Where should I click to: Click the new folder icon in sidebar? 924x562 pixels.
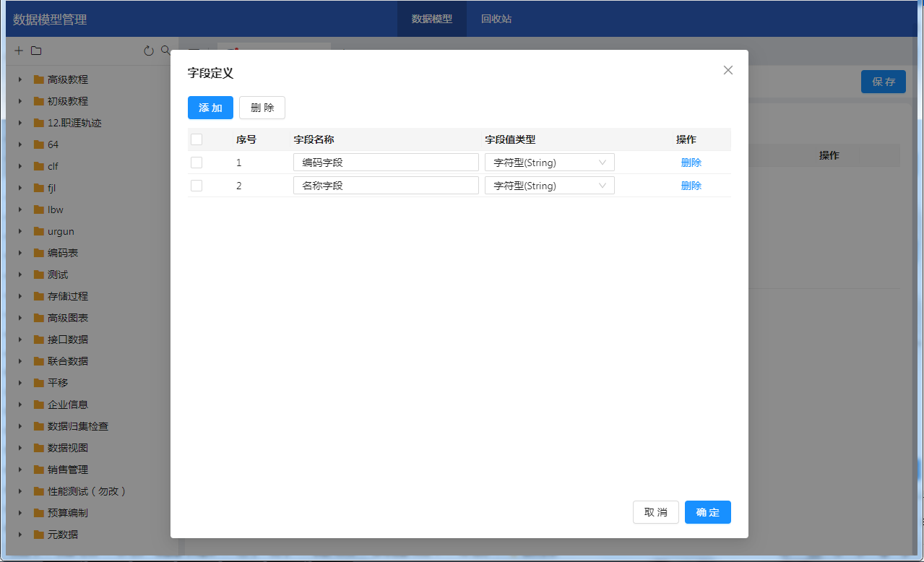coord(36,51)
